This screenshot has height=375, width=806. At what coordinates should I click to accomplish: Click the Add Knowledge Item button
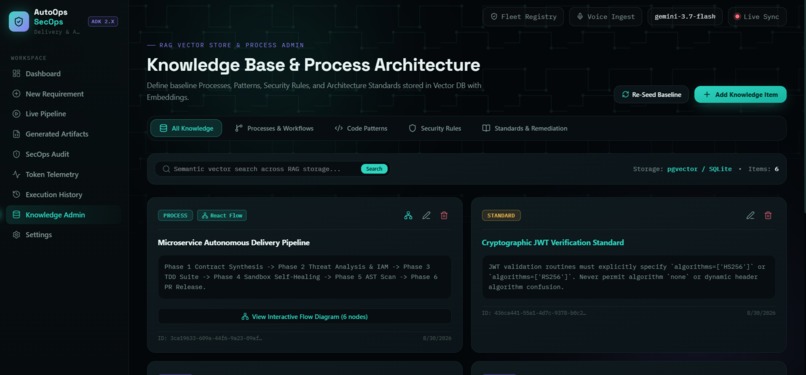point(740,95)
